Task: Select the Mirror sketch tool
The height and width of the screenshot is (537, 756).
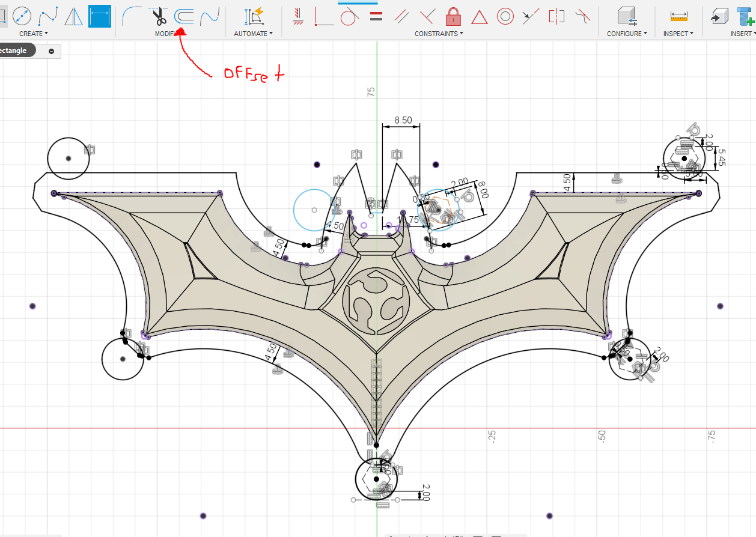Action: point(74,16)
